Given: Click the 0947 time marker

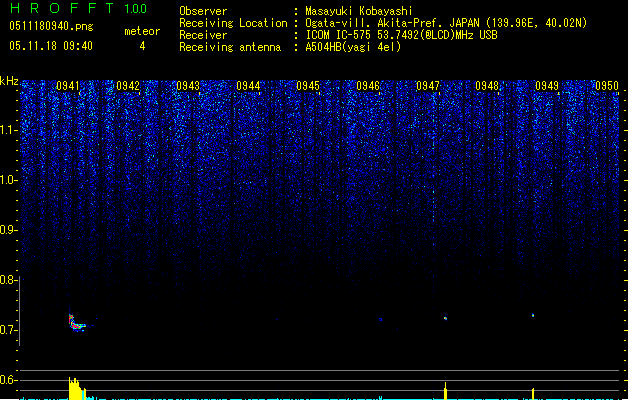Looking at the screenshot, I should 428,86.
